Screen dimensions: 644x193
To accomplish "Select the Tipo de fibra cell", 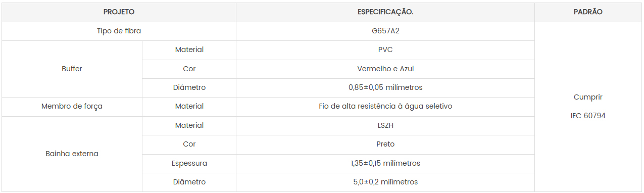I will pyautogui.click(x=119, y=31).
